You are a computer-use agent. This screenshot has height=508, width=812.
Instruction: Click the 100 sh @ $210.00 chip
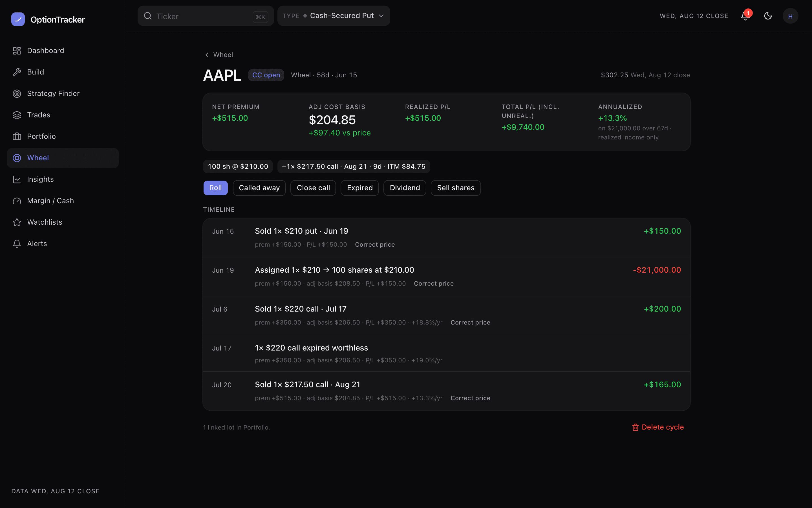pos(238,167)
